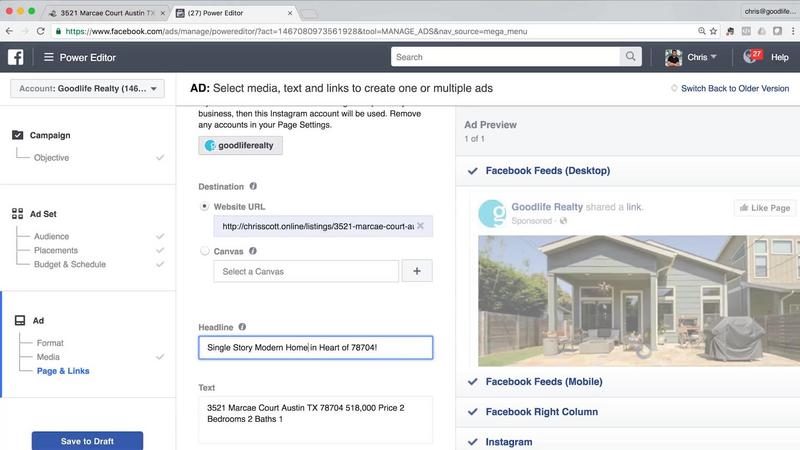Click the Ad Set grid icon
Viewport: 800px width, 450px height.
coord(17,214)
